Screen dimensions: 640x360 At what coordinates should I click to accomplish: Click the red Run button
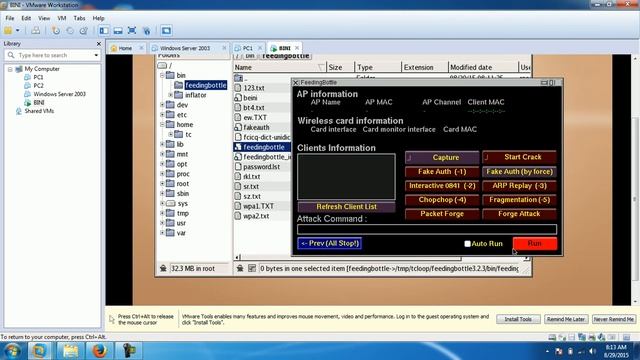pos(535,244)
